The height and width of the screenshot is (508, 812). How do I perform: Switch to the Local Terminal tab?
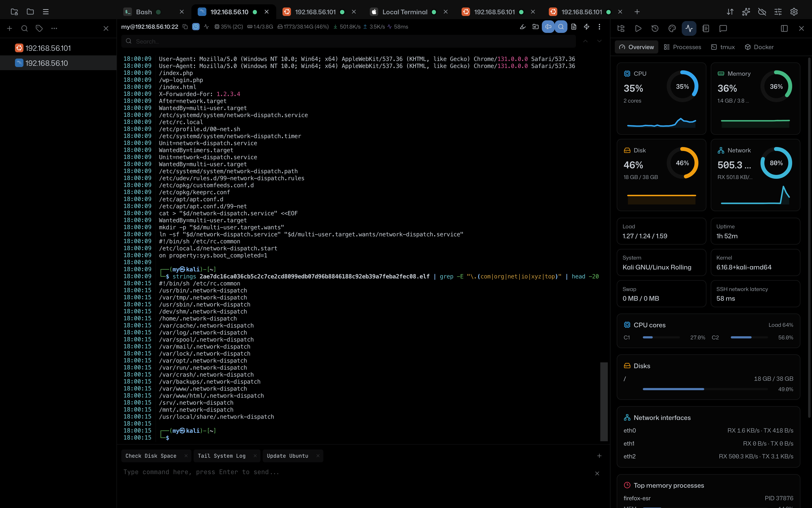tap(409, 12)
